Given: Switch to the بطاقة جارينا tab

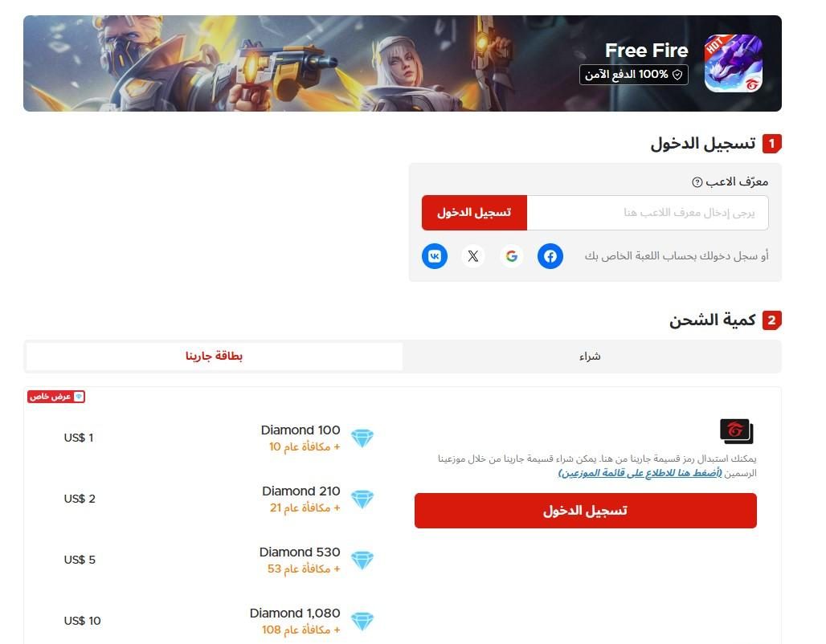Looking at the screenshot, I should point(214,357).
